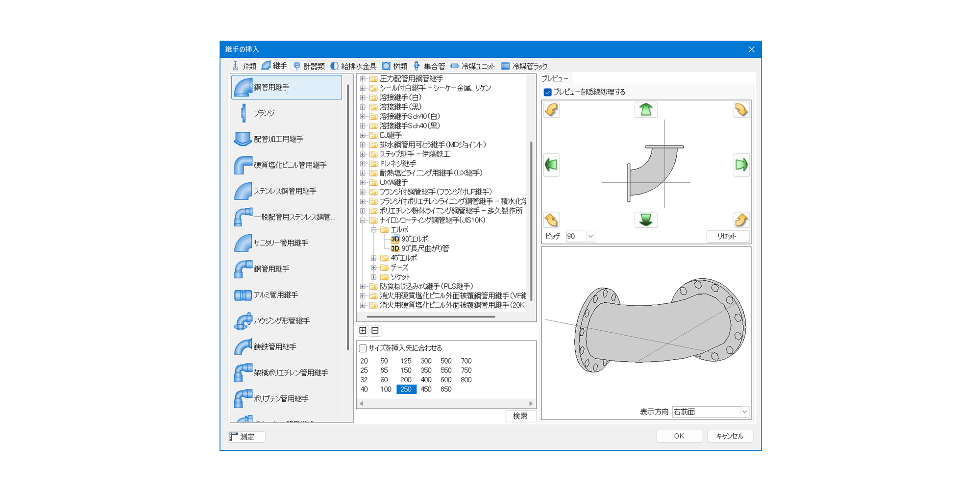
Task: Open the ピッチ dropdown
Action: 590,236
